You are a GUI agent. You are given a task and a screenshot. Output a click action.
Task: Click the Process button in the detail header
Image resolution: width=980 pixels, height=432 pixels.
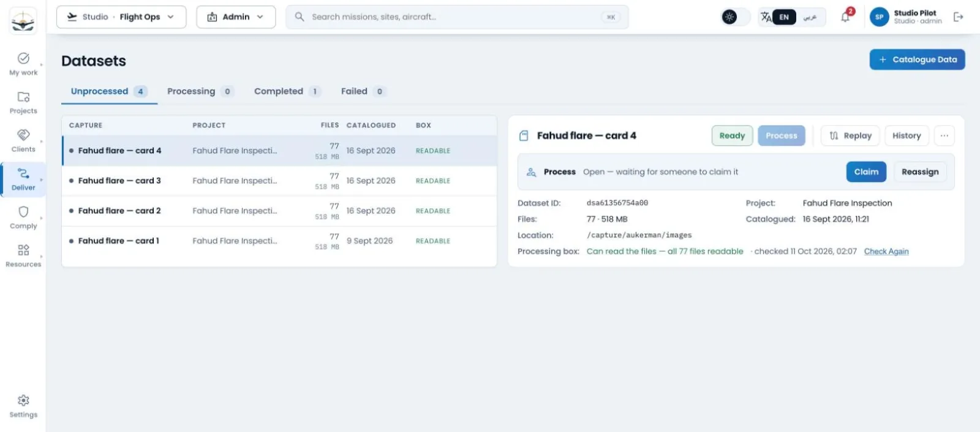coord(782,135)
